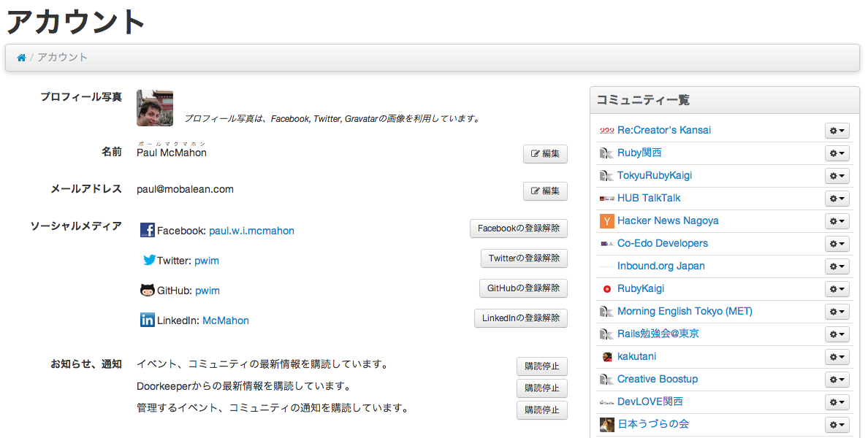This screenshot has width=868, height=438.
Task: Click the DevLOVE関西 logo icon
Action: tap(606, 403)
